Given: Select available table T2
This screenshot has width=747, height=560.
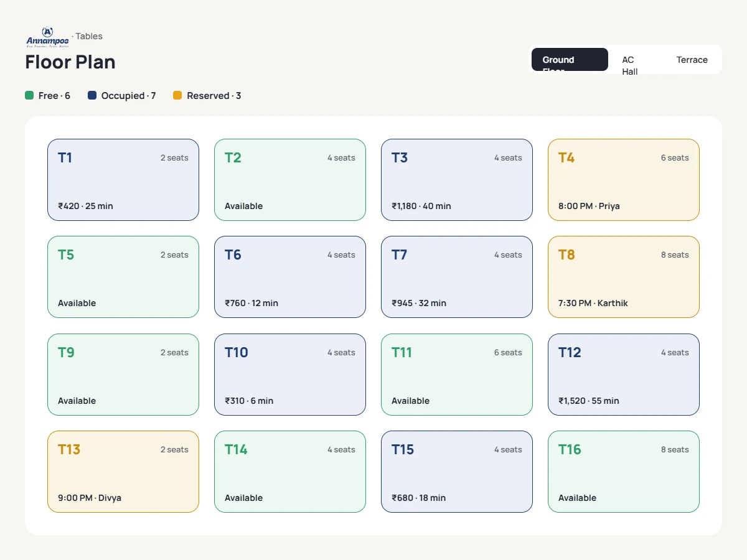Looking at the screenshot, I should [290, 180].
